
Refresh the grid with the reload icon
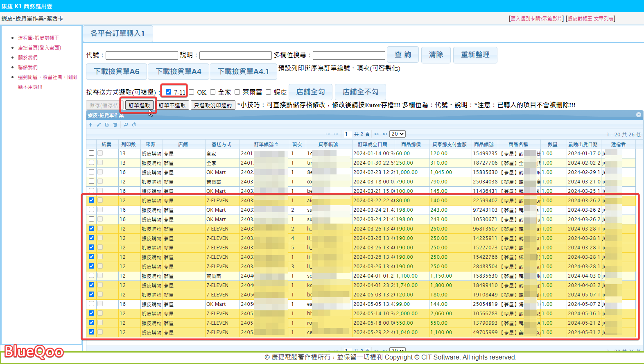point(134,125)
